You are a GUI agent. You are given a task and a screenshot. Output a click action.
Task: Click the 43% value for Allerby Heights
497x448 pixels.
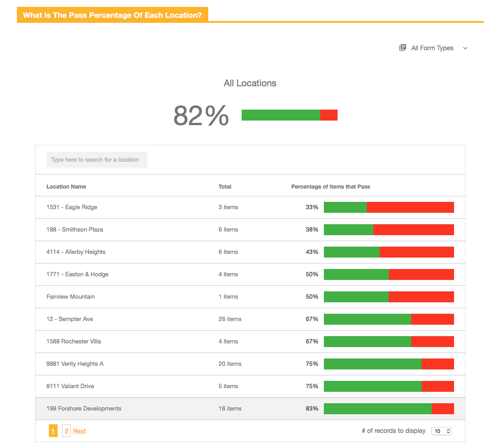(x=312, y=252)
